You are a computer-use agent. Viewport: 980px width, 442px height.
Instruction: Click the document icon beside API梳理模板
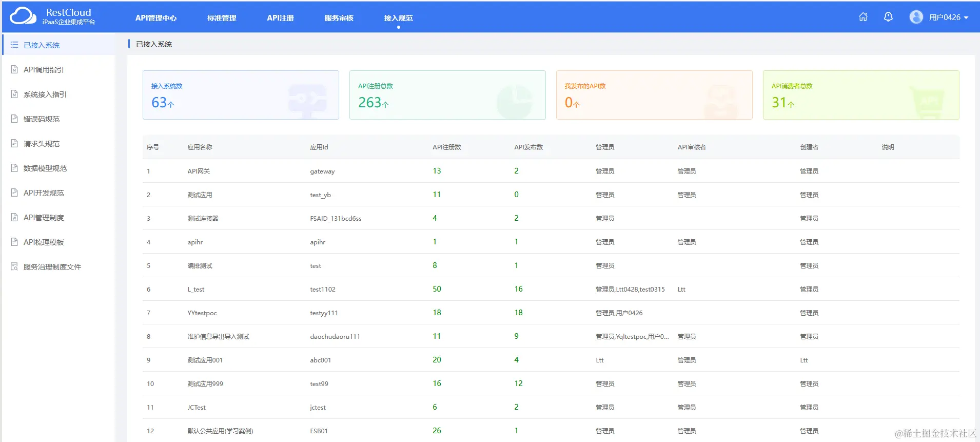click(x=14, y=242)
